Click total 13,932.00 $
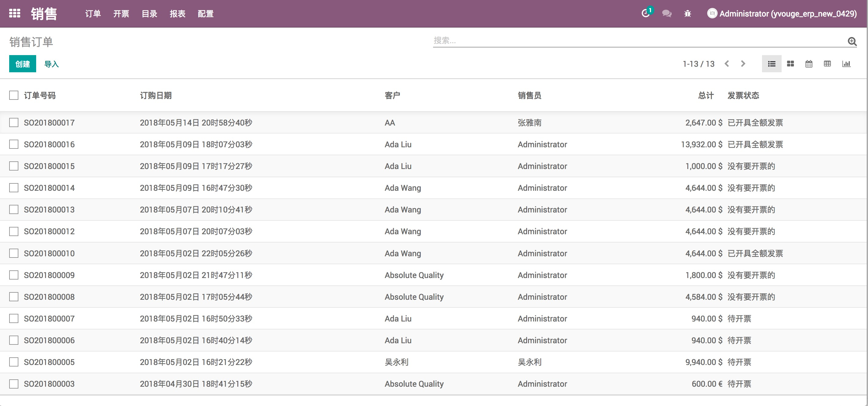 coord(702,144)
